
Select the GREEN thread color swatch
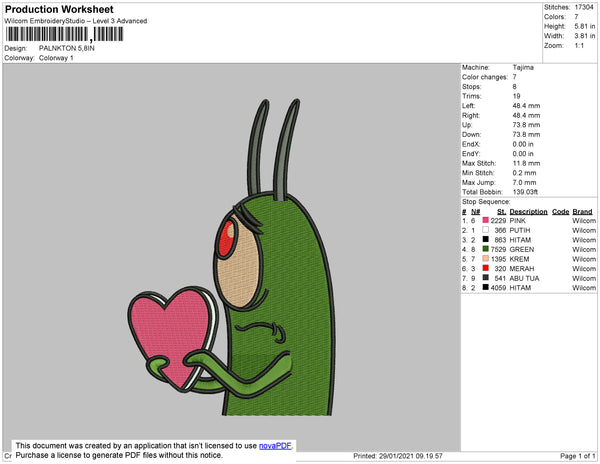[x=486, y=249]
